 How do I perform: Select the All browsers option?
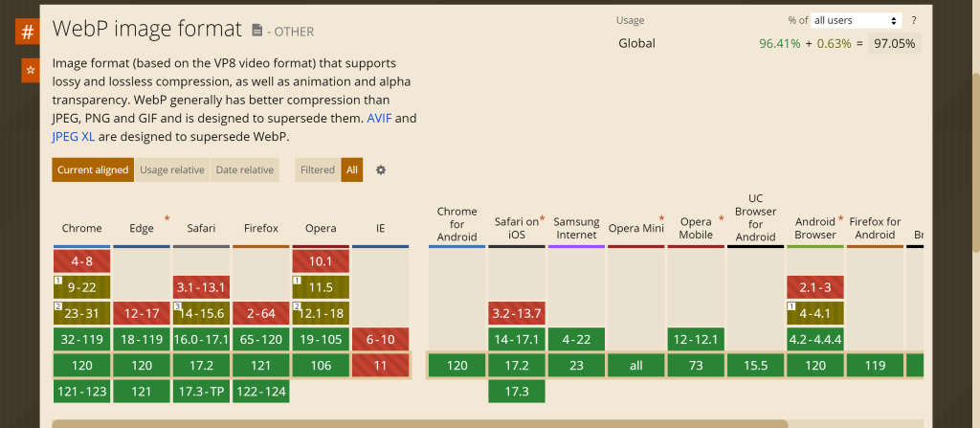tap(352, 170)
